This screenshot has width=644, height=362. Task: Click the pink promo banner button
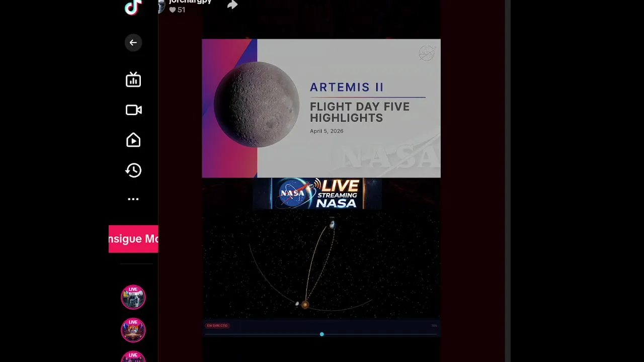133,239
